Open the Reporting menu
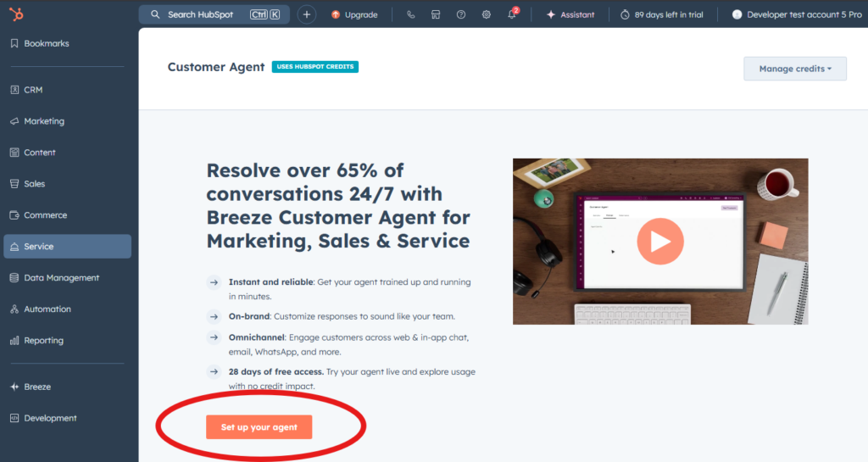Image resolution: width=868 pixels, height=462 pixels. pyautogui.click(x=44, y=340)
